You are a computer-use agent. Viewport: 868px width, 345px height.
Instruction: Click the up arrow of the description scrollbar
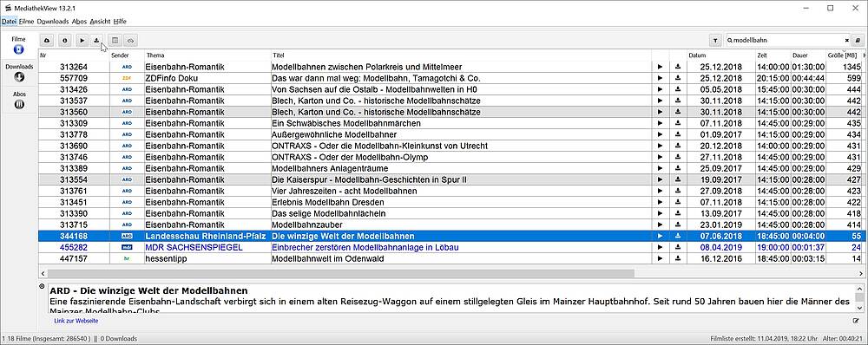point(859,289)
